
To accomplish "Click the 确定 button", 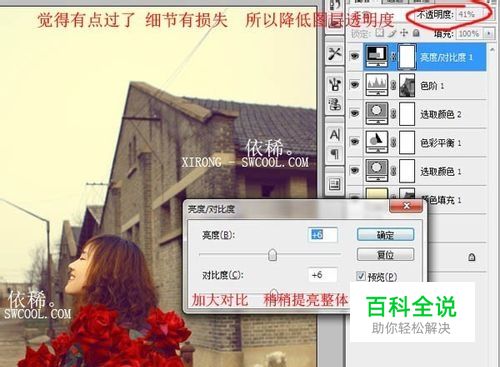I will (385, 235).
